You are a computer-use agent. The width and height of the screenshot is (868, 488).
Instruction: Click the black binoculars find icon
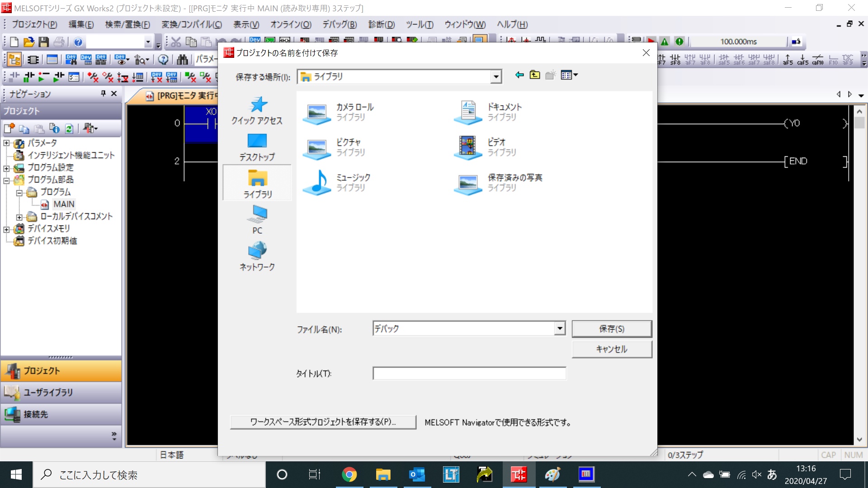click(x=182, y=60)
